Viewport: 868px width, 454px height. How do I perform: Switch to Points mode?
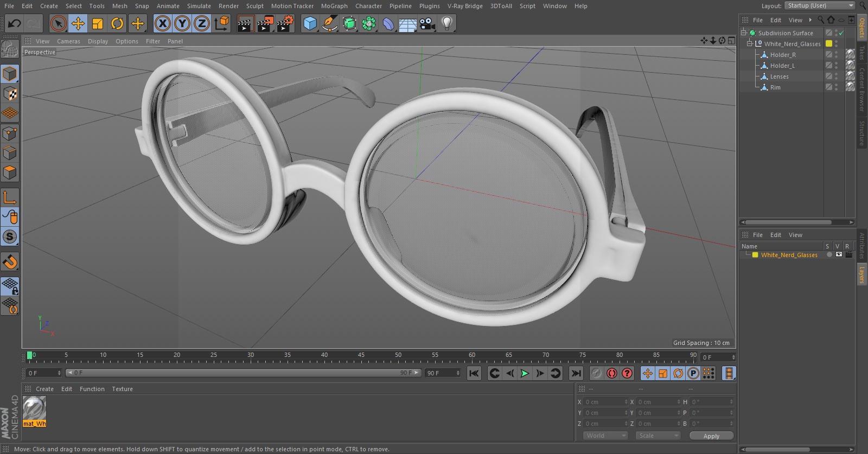click(x=10, y=133)
